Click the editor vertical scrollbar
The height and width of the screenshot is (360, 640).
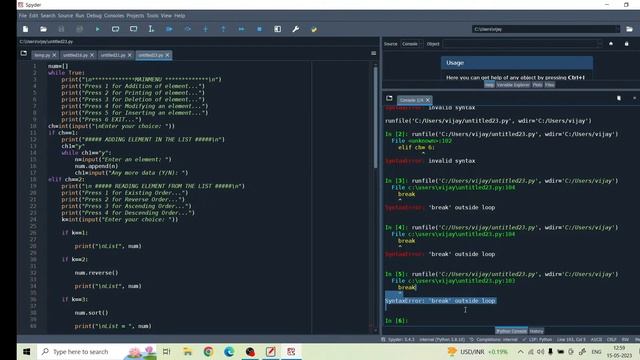click(x=376, y=118)
